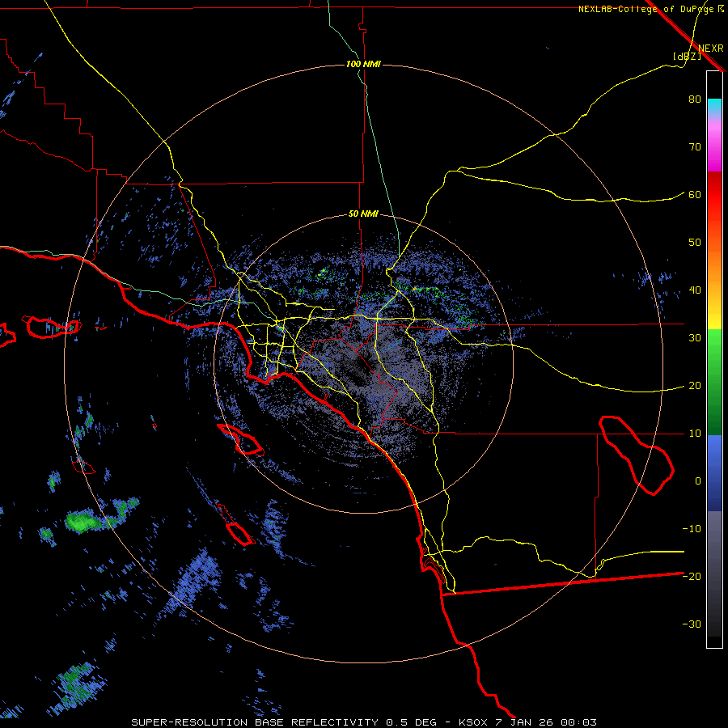The width and height of the screenshot is (728, 728).
Task: Click the 50 dBZ scale value
Action: pyautogui.click(x=695, y=243)
